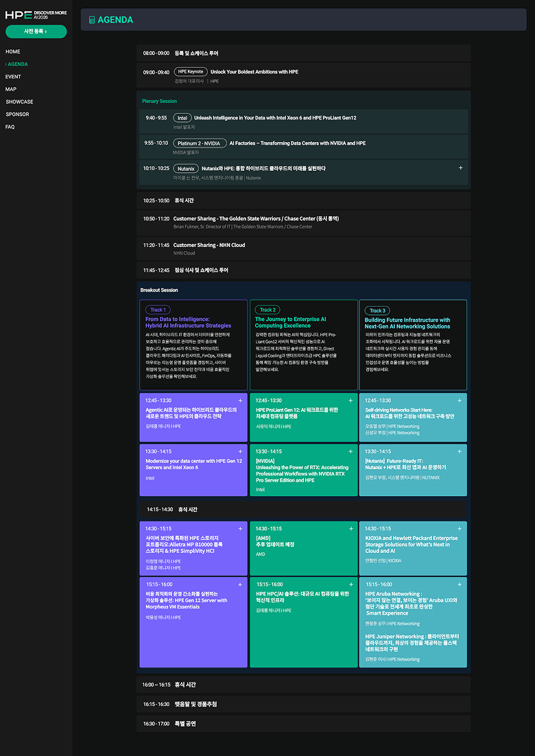
Task: Expand the Agentic AI 12:45 Track 1 session
Action: (240, 400)
